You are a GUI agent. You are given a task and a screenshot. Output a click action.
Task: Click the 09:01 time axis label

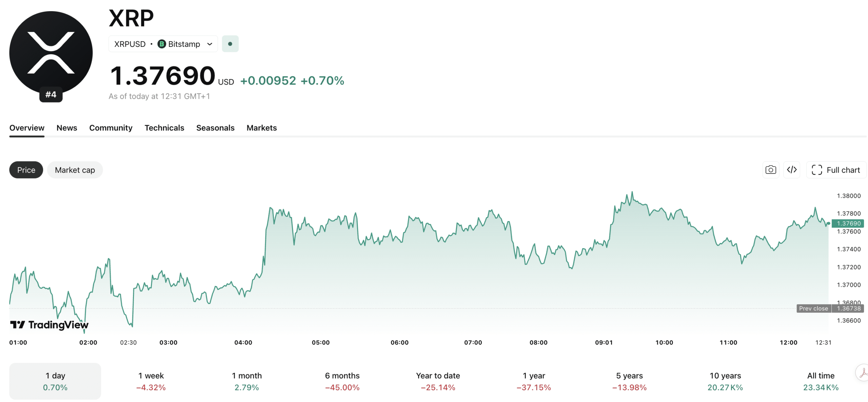(x=604, y=342)
